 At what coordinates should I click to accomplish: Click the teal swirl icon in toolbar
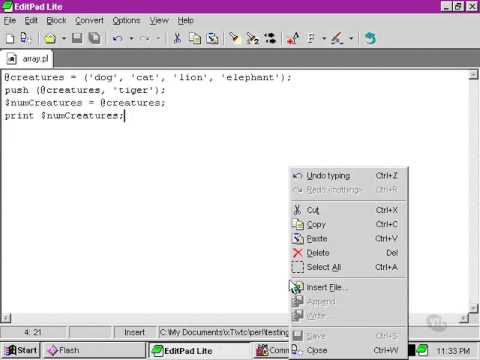coord(370,39)
